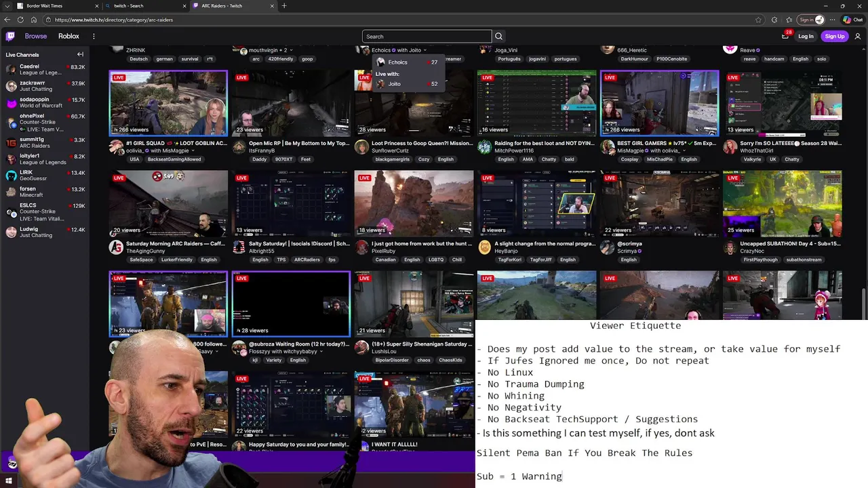Click the BackseatGamingAllowed tag

pos(174,159)
